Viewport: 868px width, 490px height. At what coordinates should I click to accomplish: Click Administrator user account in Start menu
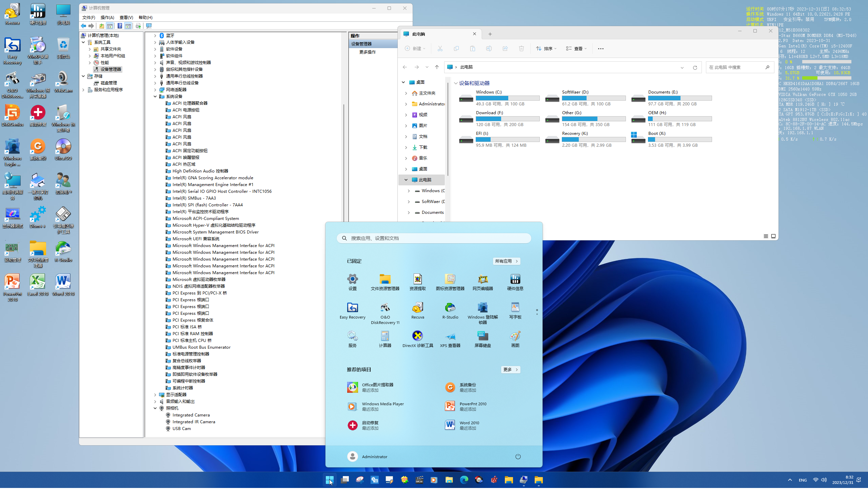(367, 456)
